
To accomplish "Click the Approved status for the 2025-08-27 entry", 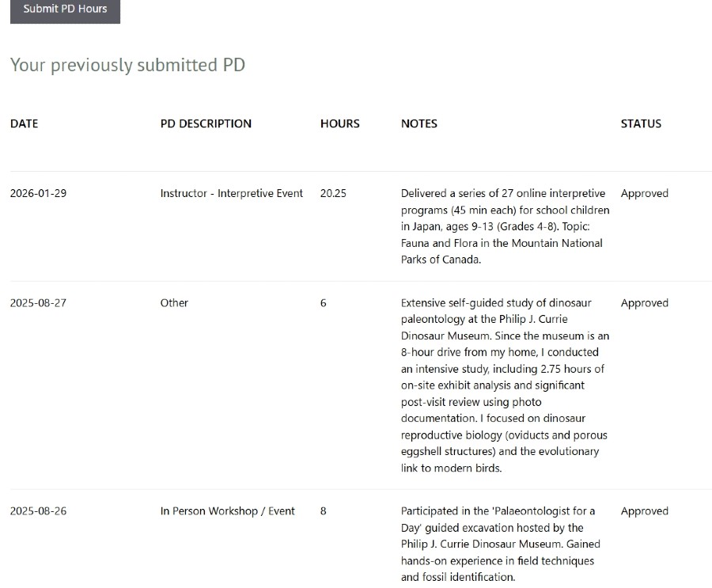I will [x=644, y=303].
